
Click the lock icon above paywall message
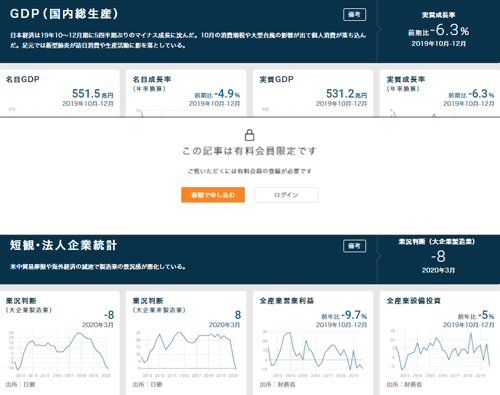250,135
